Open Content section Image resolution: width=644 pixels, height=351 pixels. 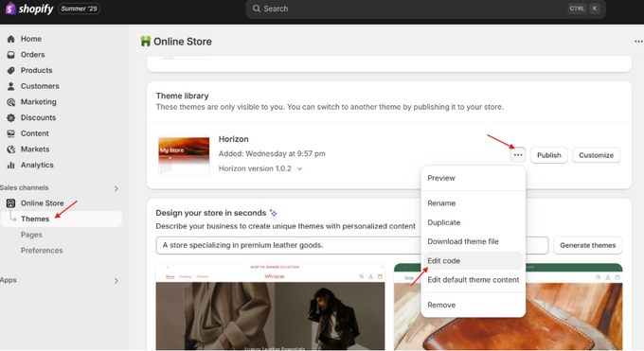[35, 133]
